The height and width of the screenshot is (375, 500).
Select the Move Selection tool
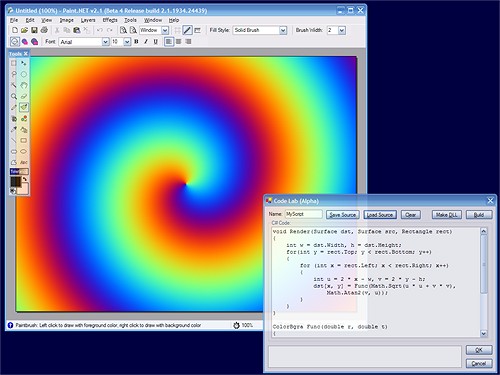24,63
